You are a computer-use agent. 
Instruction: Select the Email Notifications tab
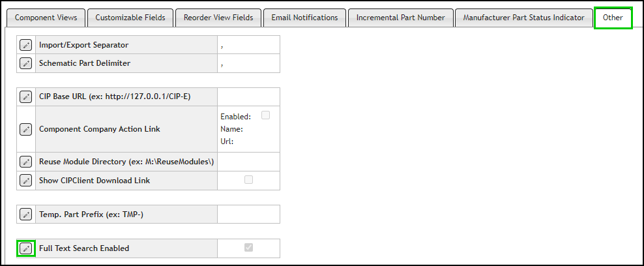tap(304, 18)
